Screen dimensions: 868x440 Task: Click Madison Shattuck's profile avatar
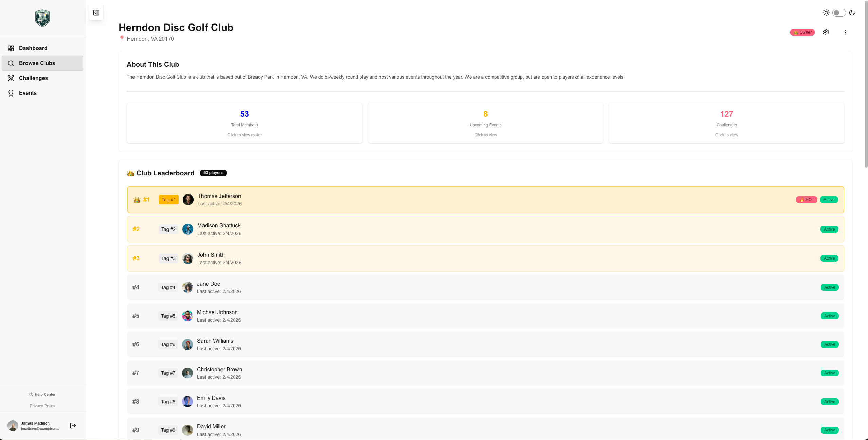[188, 229]
